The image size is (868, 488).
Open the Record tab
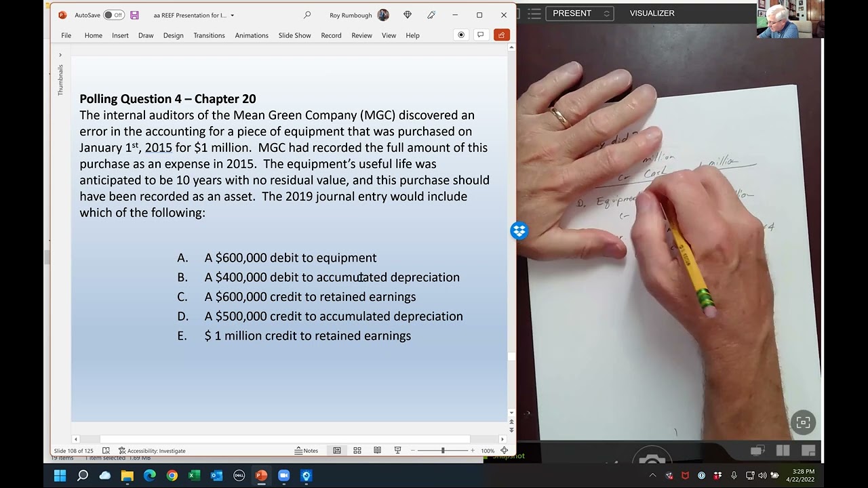pos(331,35)
